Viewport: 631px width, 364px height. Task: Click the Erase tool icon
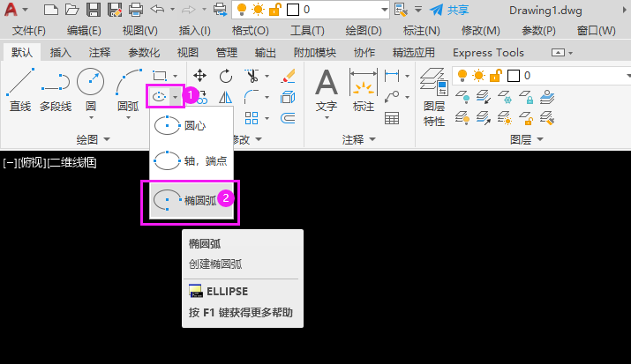[288, 76]
